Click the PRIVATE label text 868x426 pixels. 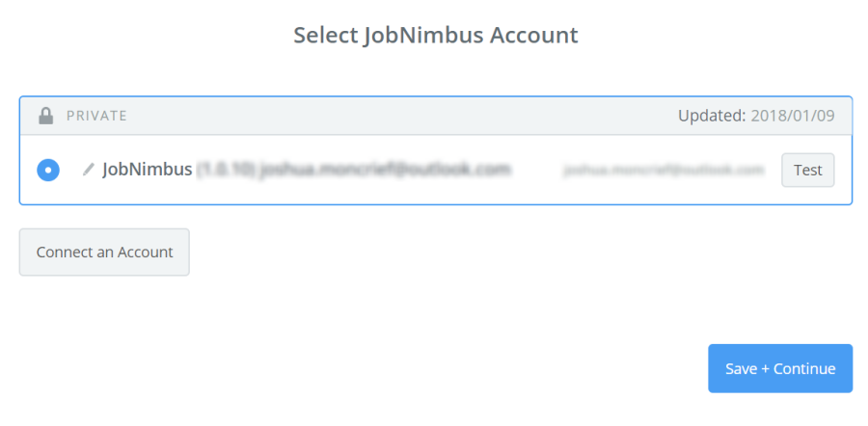click(x=96, y=116)
